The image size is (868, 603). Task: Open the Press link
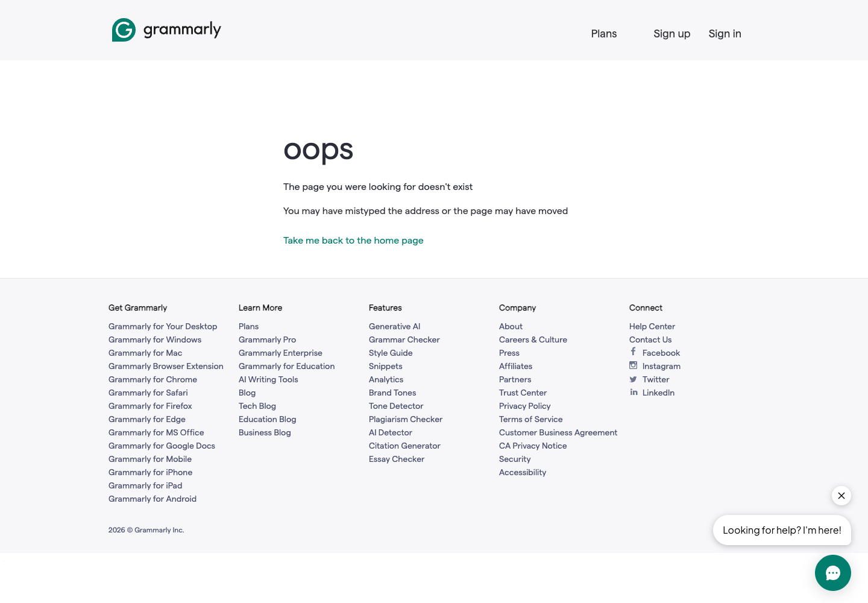(509, 353)
